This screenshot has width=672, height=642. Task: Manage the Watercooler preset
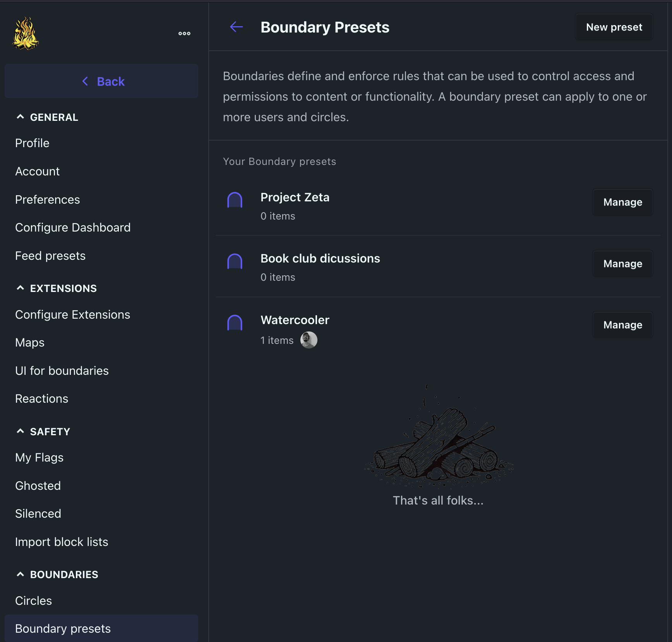coord(622,325)
